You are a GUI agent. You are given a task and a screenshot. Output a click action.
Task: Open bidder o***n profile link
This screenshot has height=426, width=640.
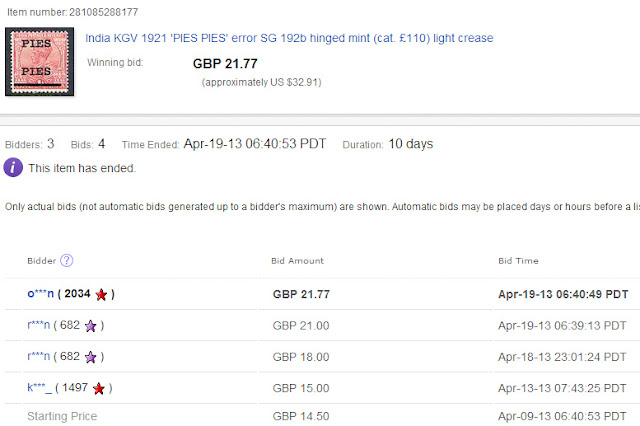point(40,294)
